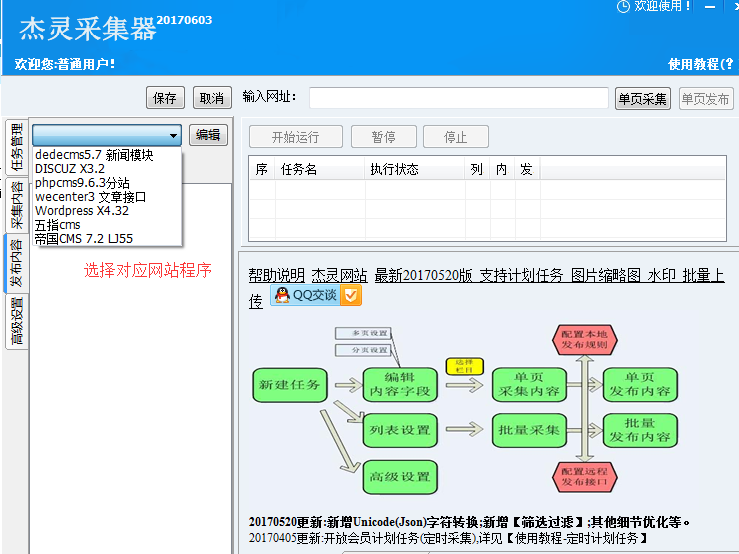Click the 杰灵采集器 title logo

(x=88, y=28)
